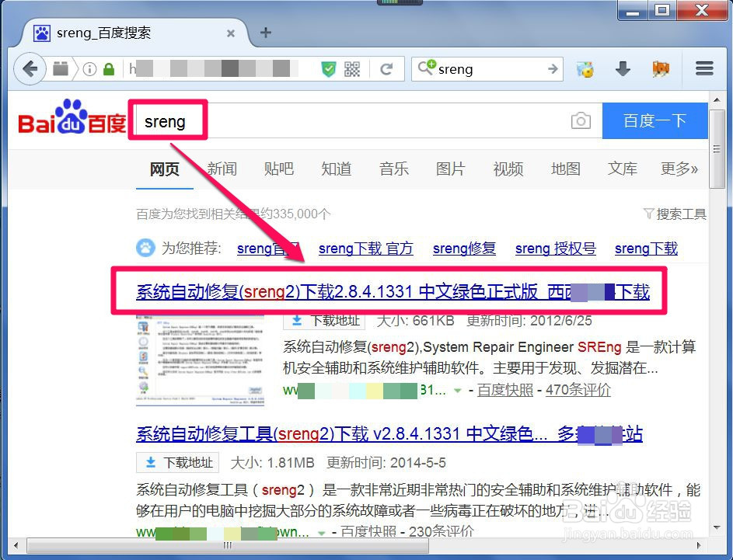
Task: Close the sreng_百度搜索 tab
Action: pos(230,33)
